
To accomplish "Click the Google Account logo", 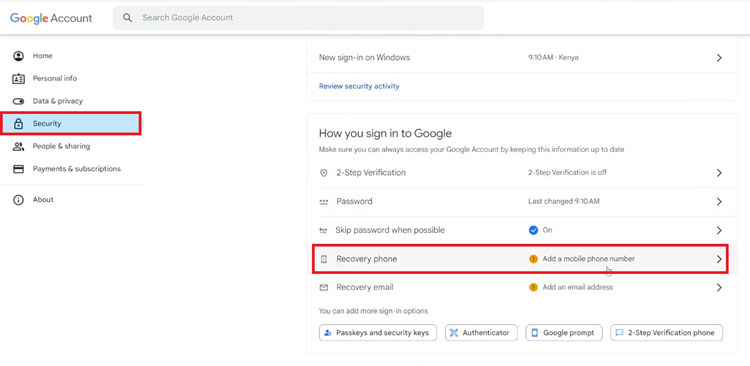I will click(x=51, y=18).
